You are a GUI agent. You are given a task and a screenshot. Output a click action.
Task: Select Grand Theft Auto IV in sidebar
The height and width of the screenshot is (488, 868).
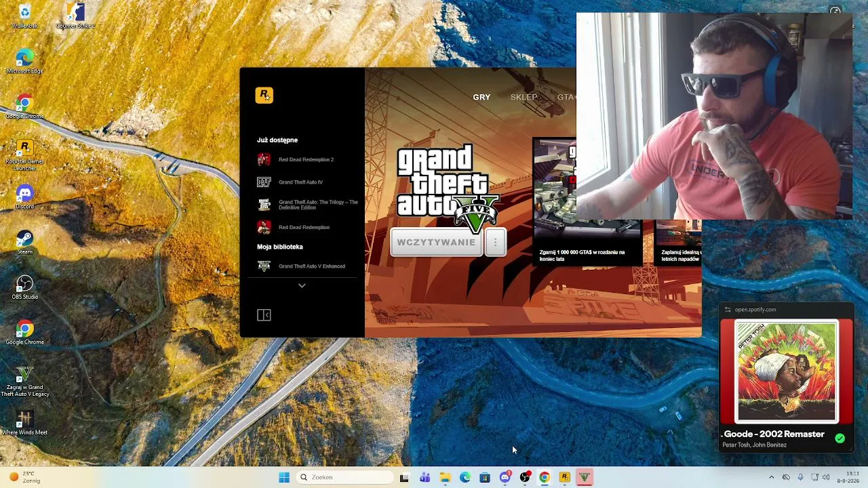coord(290,182)
